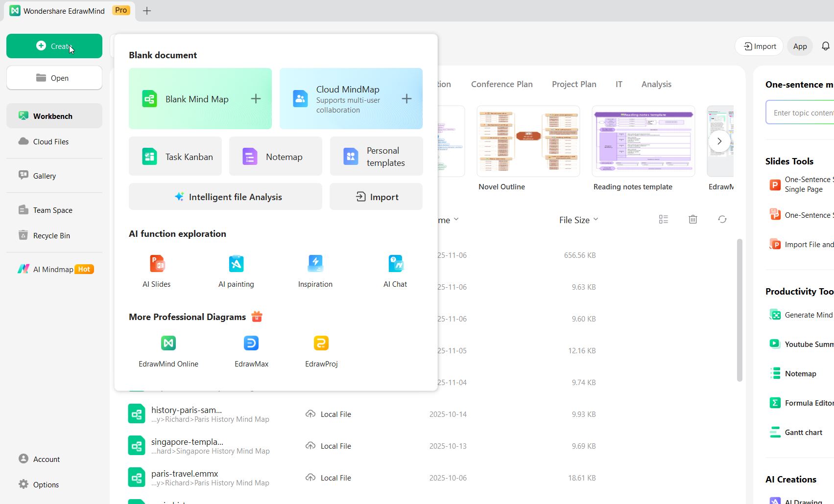Launch EdrawMind Online
Viewport: 834px width, 504px height.
click(168, 352)
